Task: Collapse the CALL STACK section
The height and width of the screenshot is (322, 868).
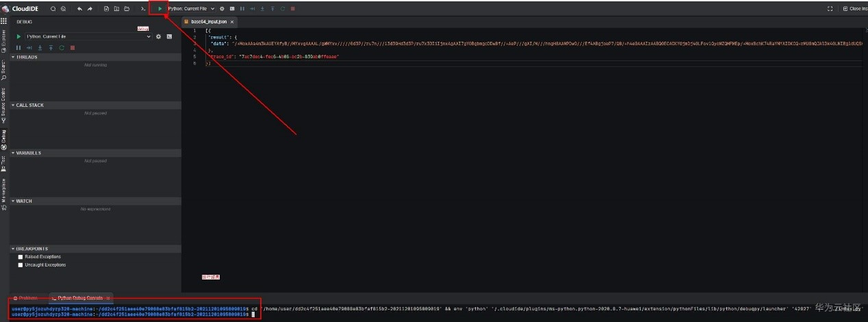Action: pyautogui.click(x=95, y=106)
